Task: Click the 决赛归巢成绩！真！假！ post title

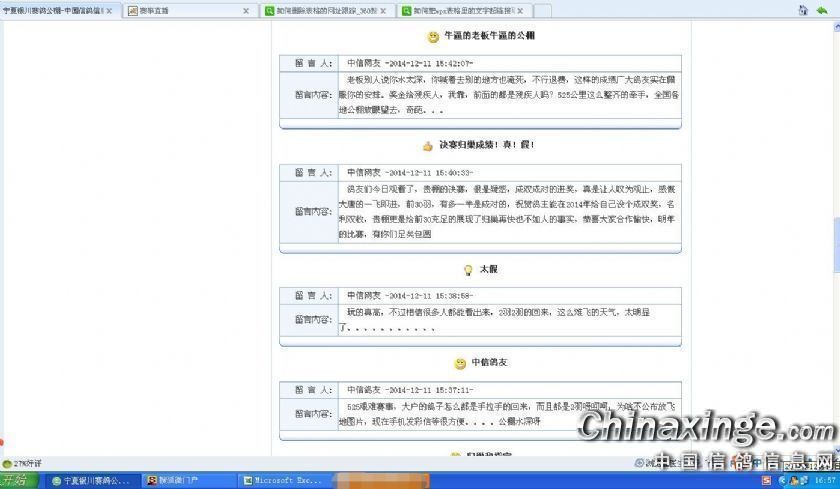Action: [487, 145]
